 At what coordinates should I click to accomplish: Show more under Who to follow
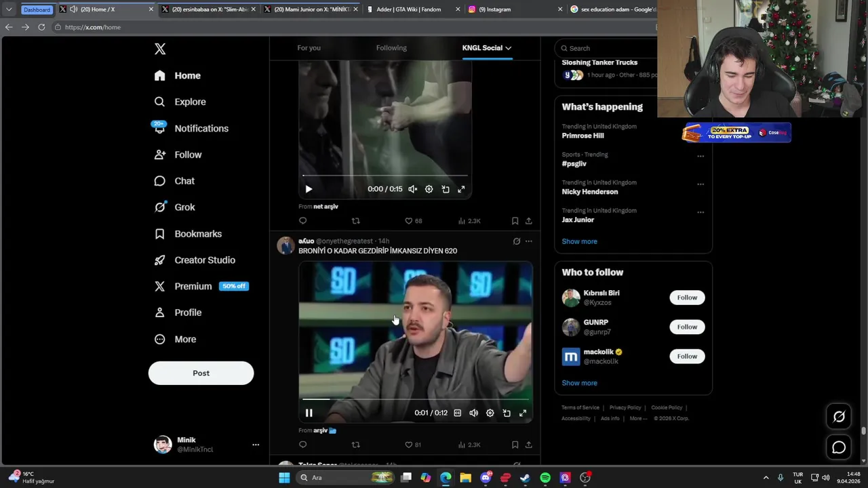(x=579, y=383)
